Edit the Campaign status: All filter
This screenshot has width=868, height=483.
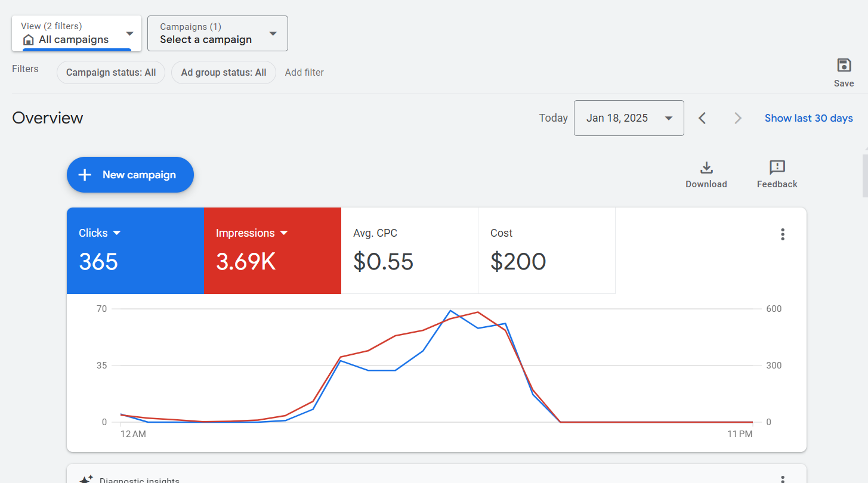tap(111, 73)
